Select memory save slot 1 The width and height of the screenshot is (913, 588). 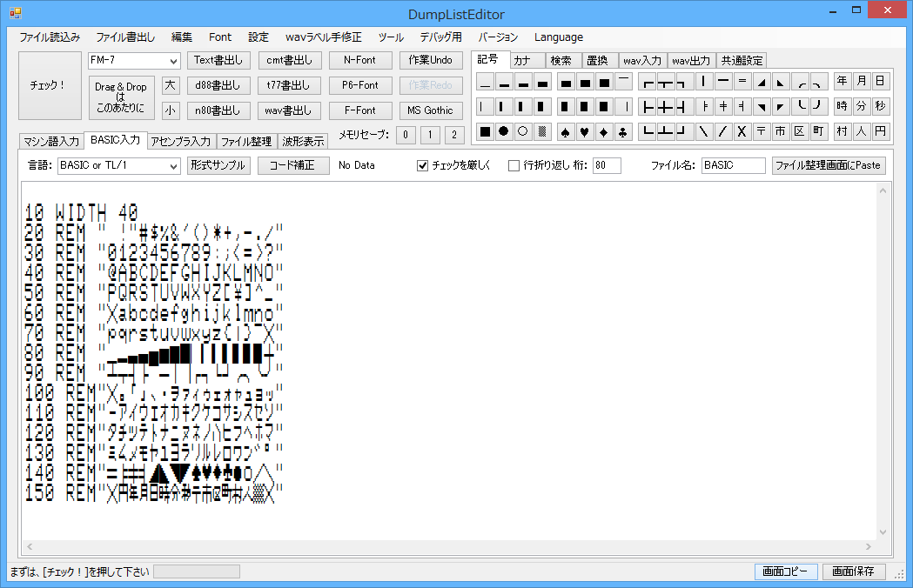[430, 135]
